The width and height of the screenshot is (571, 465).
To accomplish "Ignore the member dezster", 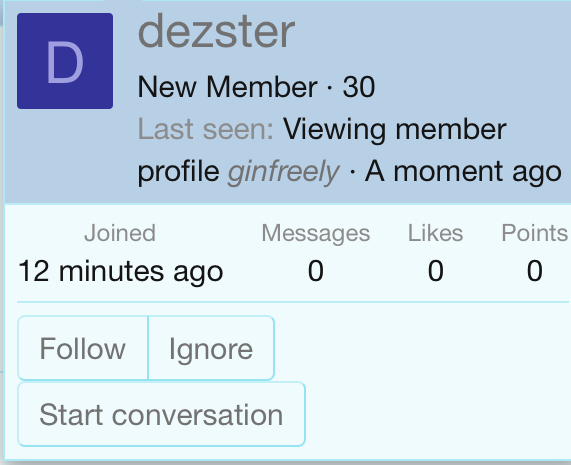I will [211, 348].
